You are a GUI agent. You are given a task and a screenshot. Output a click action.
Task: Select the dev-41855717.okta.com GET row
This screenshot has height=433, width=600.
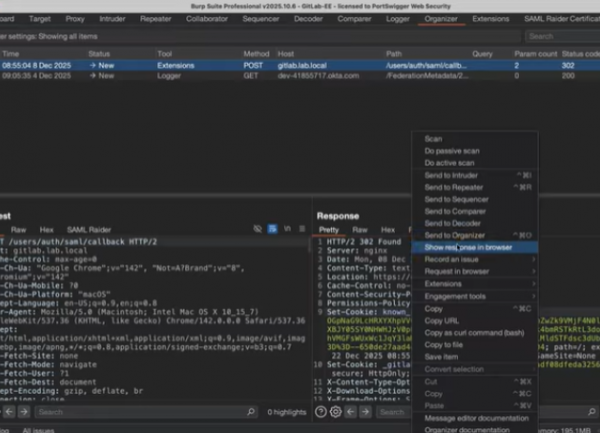[300, 76]
